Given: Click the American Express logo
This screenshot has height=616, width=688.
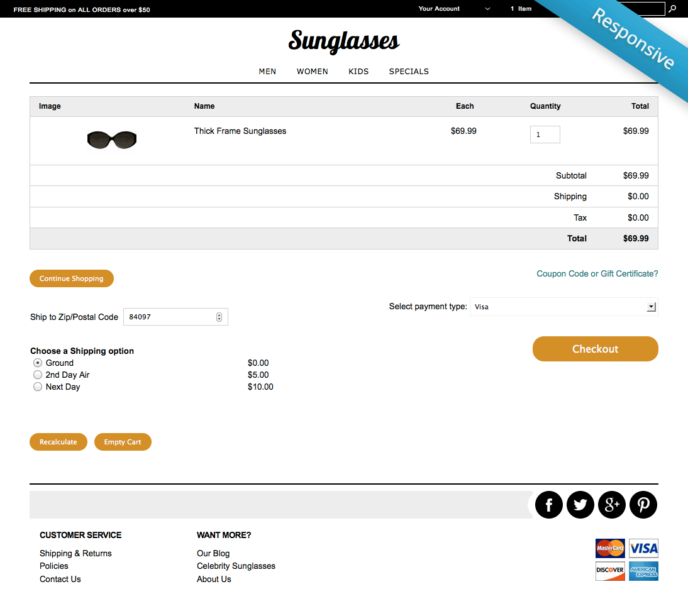Looking at the screenshot, I should [643, 571].
